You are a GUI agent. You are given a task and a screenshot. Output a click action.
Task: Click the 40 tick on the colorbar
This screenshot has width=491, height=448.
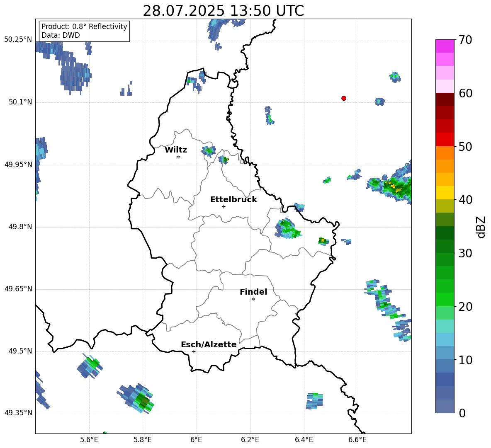(x=465, y=200)
